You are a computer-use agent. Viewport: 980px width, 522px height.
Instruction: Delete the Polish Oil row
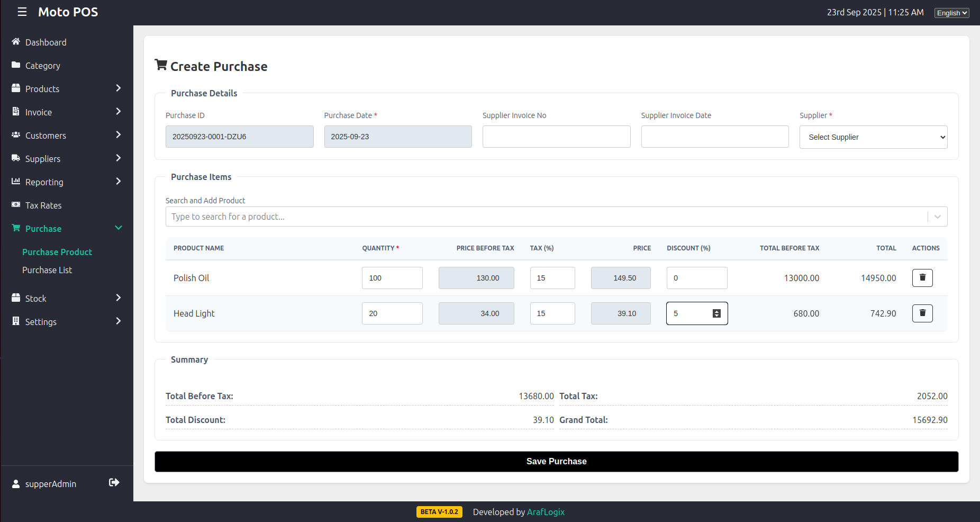pyautogui.click(x=922, y=278)
